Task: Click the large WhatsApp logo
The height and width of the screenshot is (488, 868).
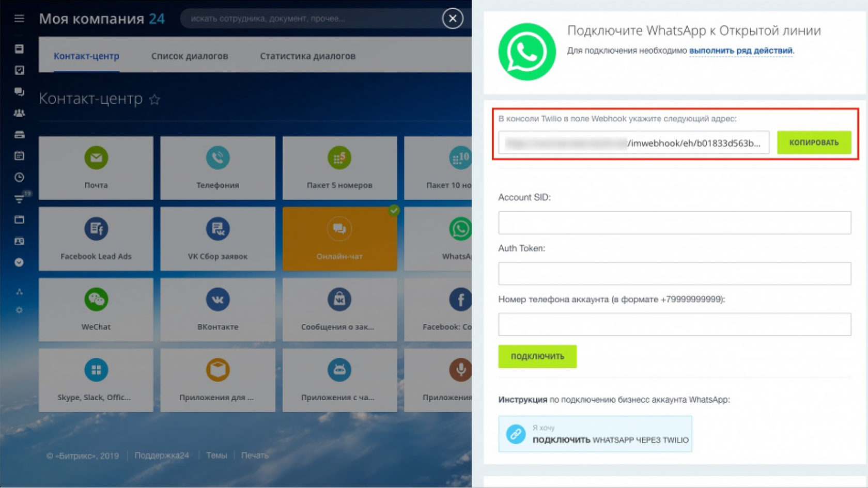Action: tap(527, 52)
